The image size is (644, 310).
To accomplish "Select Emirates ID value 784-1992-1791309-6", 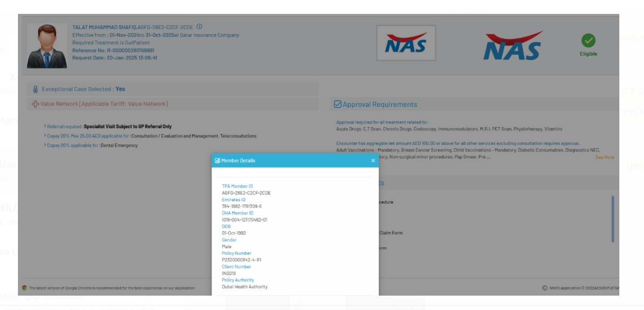I will click(x=241, y=206).
